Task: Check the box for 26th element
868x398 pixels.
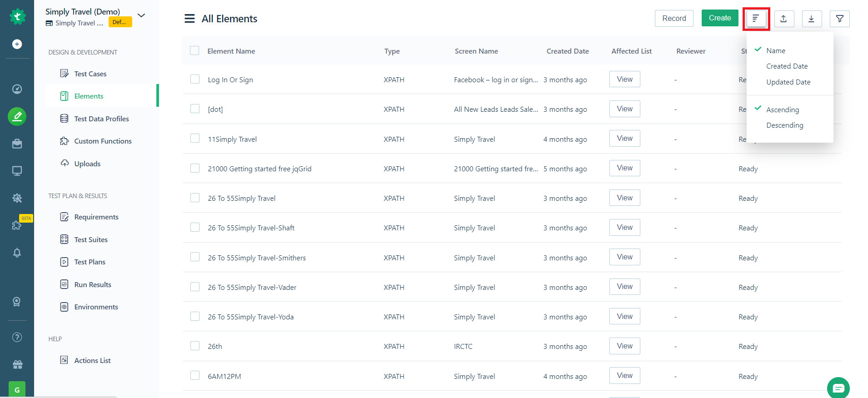Action: (x=195, y=346)
